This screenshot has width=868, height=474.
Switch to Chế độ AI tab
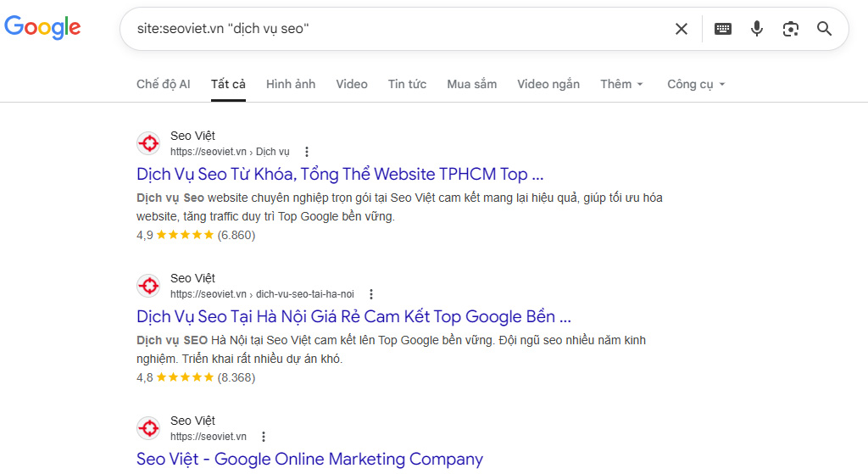point(164,84)
